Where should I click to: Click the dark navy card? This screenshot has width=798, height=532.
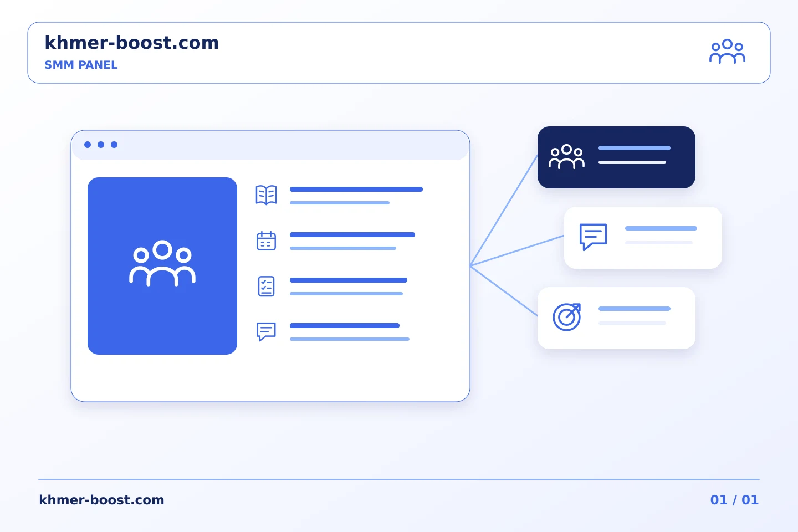click(616, 157)
